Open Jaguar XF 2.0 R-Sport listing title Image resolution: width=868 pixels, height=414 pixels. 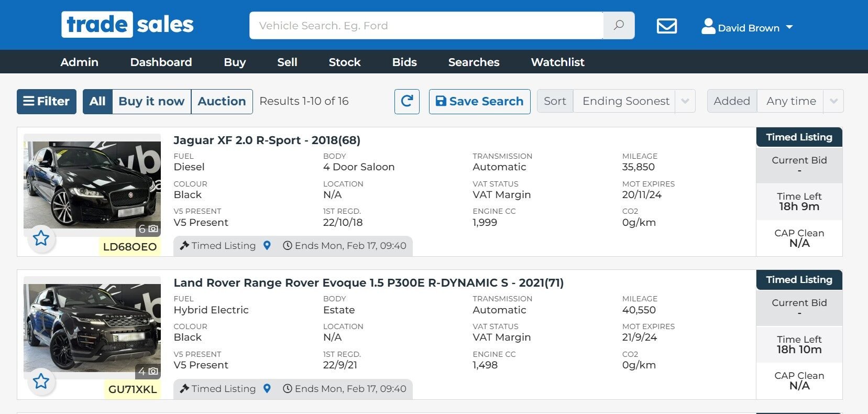[x=267, y=140]
